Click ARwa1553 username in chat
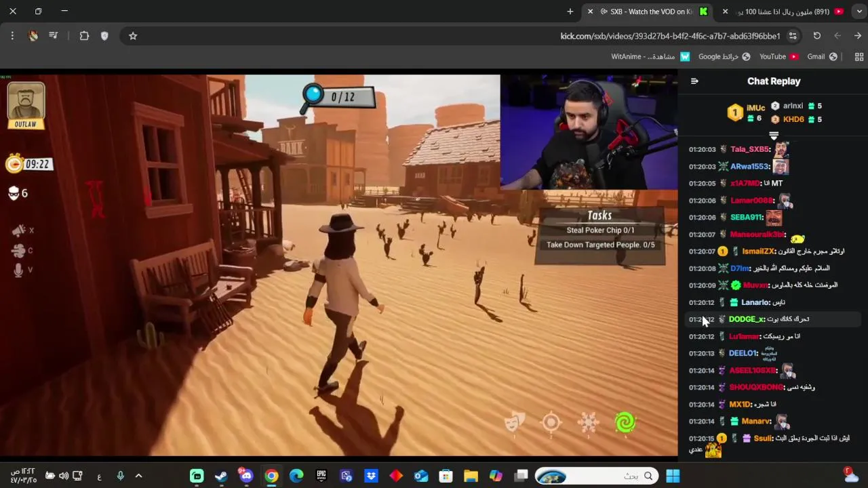 [750, 166]
